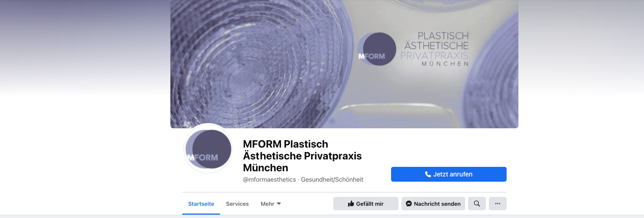Open the Gesundheit/Schönheit category link
The image size is (644, 218).
click(332, 179)
